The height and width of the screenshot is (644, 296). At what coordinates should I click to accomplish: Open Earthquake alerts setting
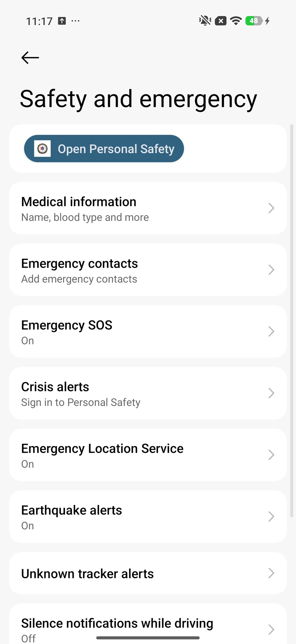pyautogui.click(x=148, y=517)
